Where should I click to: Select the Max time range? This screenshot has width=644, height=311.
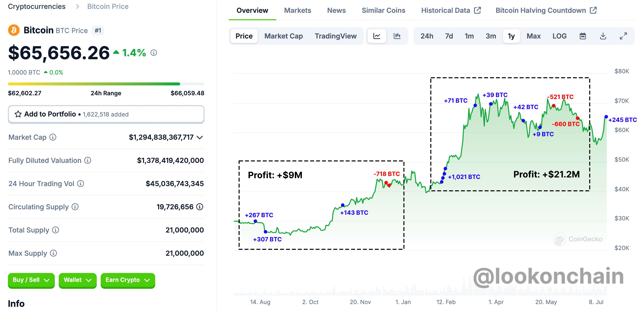pos(533,36)
